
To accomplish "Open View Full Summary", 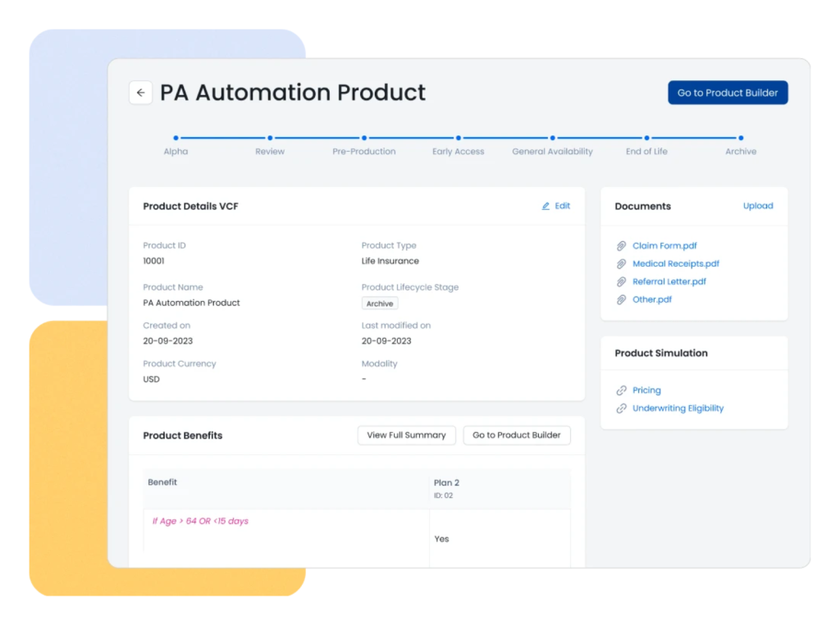I will pyautogui.click(x=406, y=435).
